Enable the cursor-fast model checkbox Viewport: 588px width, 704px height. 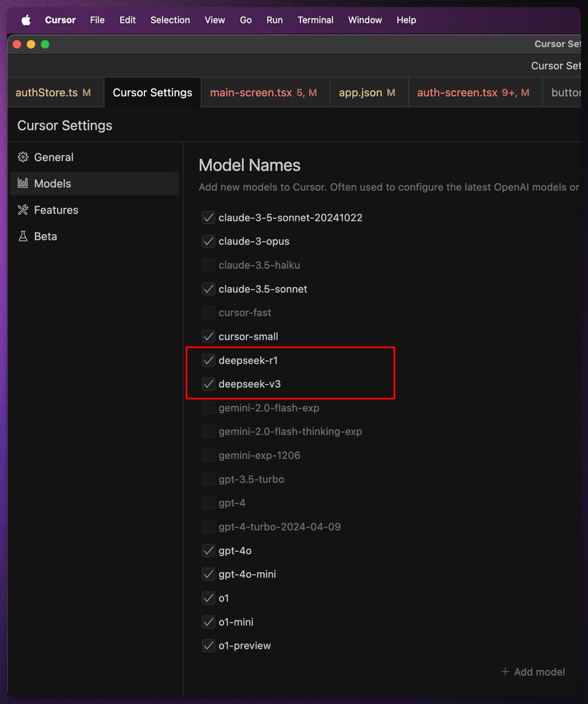click(x=208, y=313)
